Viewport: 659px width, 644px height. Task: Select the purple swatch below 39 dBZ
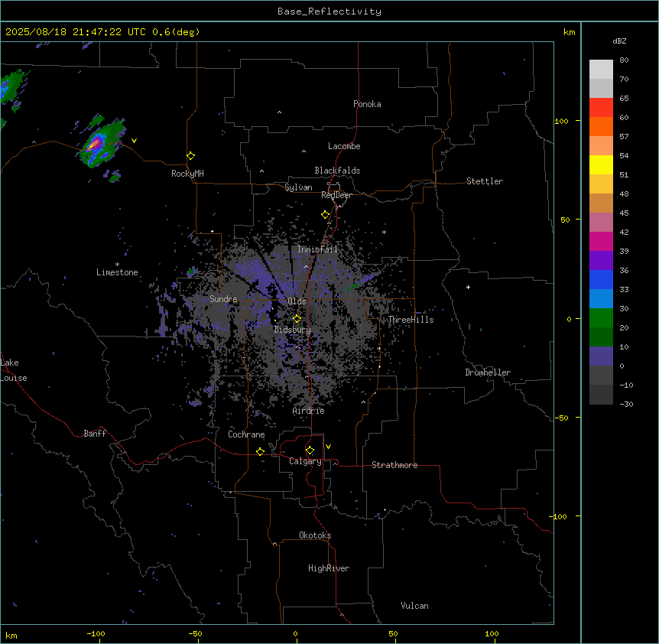[x=601, y=260]
